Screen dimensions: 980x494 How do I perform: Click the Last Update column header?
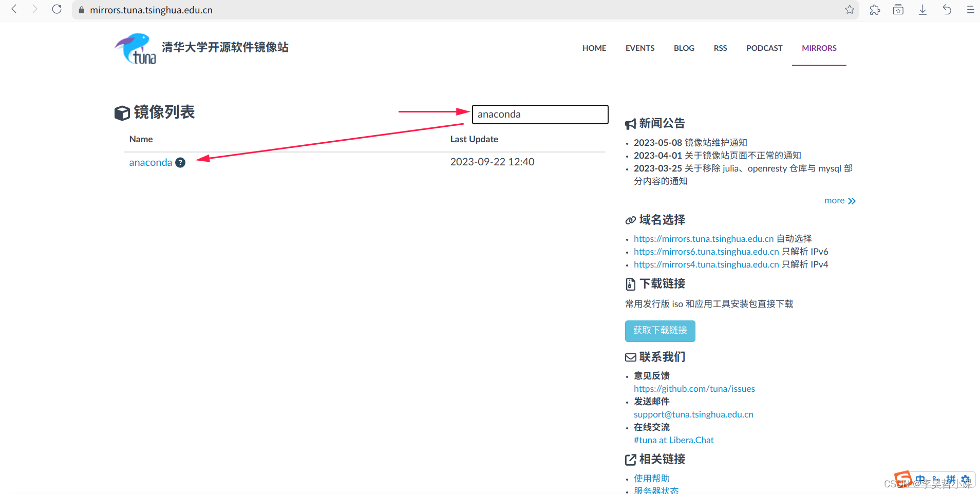click(474, 139)
